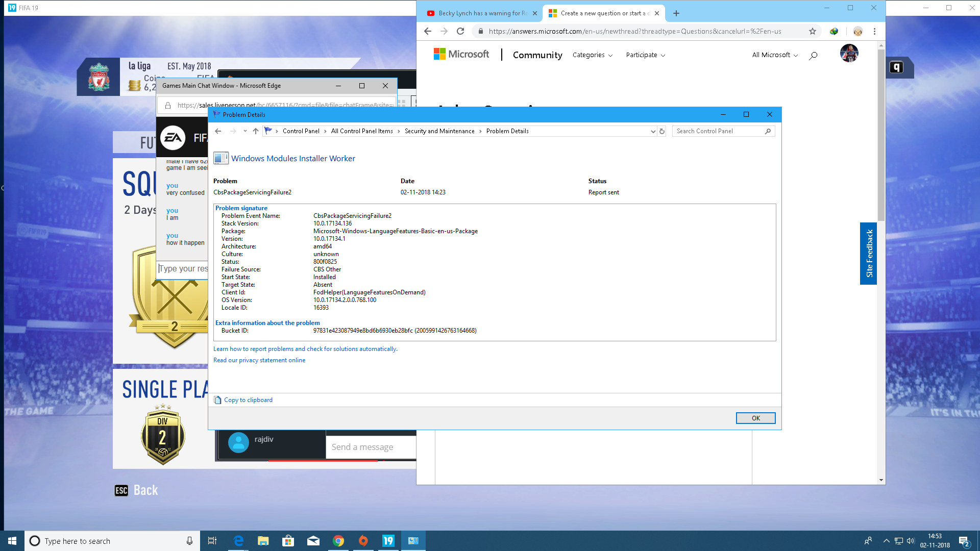Open the Chrome three-dot menu
The width and height of the screenshot is (980, 551).
874,31
